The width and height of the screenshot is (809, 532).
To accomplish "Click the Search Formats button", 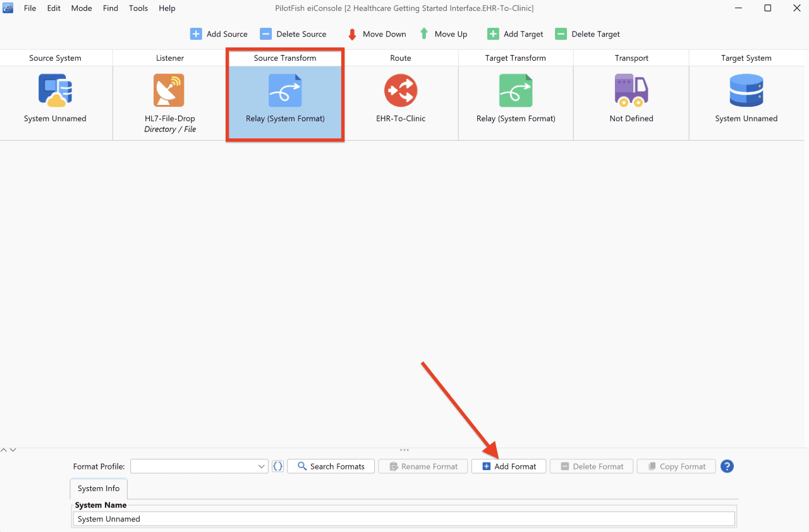I will 331,466.
